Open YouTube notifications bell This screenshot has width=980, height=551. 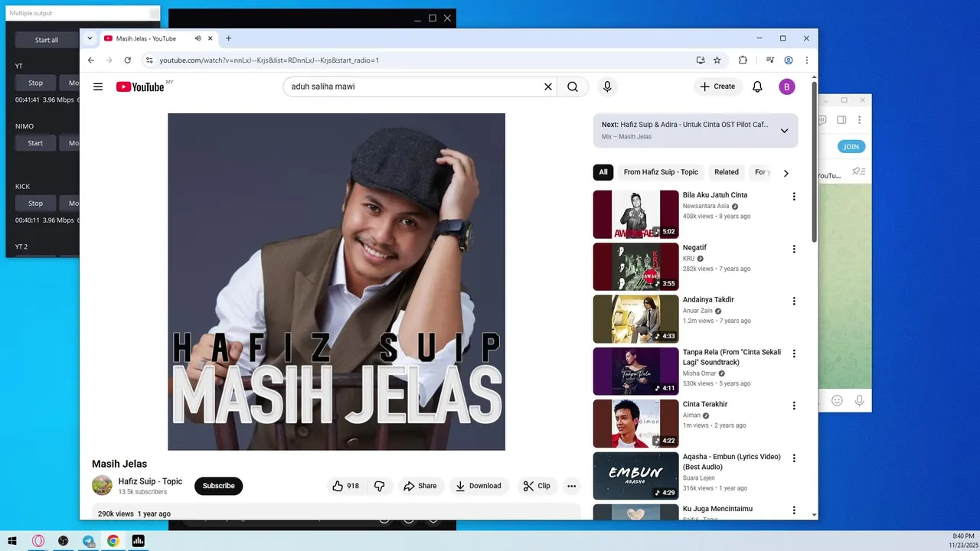pos(757,86)
